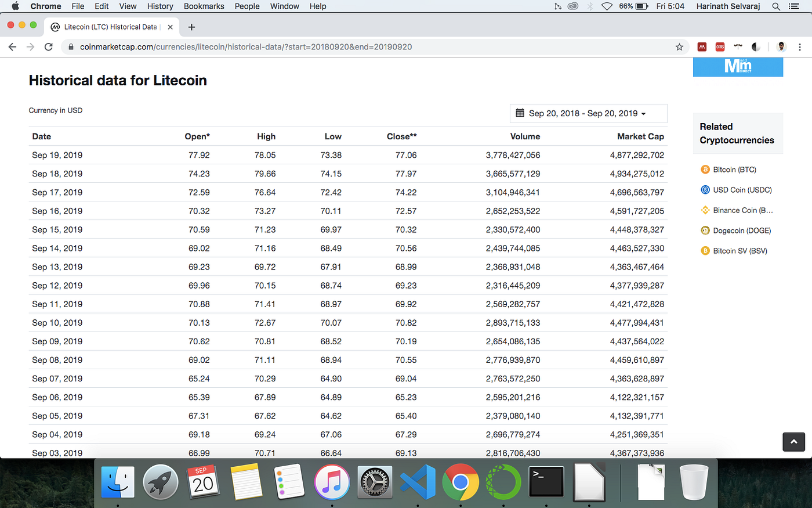The image size is (812, 508).
Task: Open the View menu
Action: (x=128, y=6)
